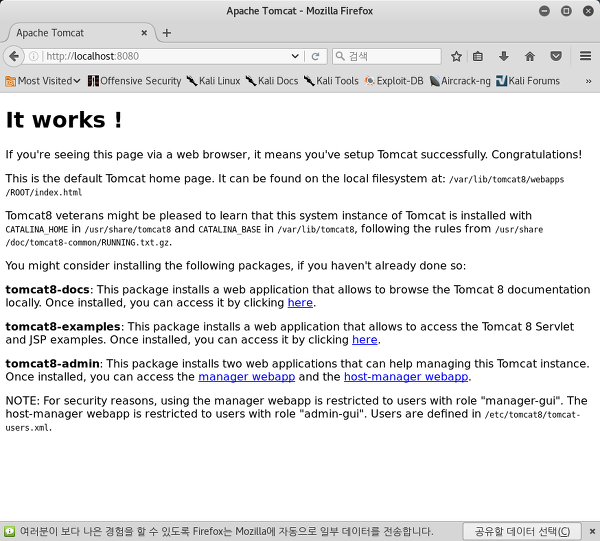Show your bookmarks list icon

click(478, 57)
